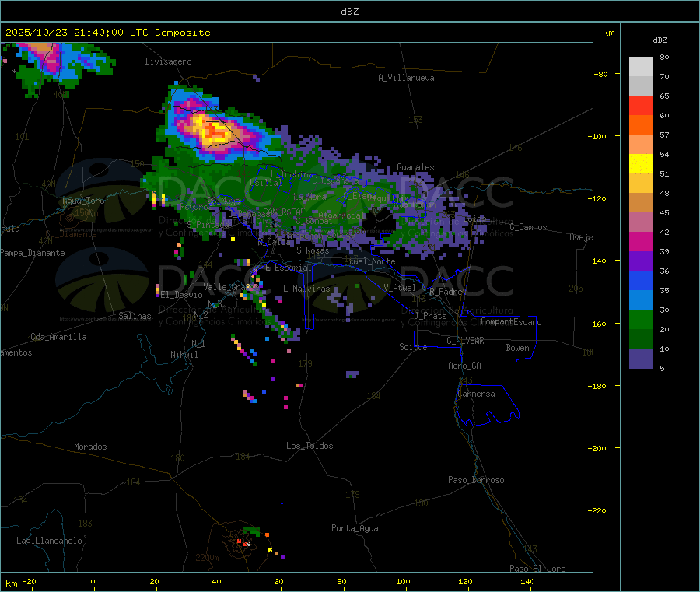Select the 'R_Padre' location label
This screenshot has width=700, height=592.
(x=446, y=292)
